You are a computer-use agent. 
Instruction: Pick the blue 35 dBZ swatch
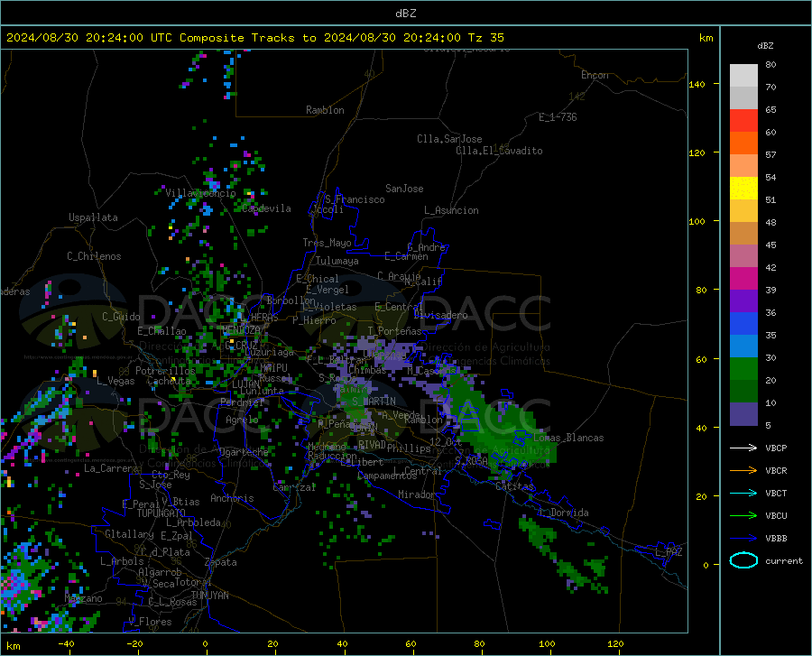(743, 324)
